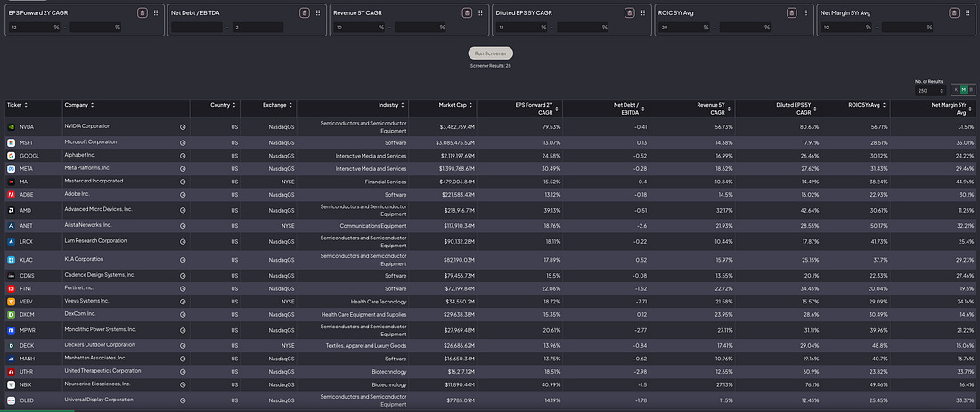This screenshot has width=980, height=412.
Task: Click the MSFT ticker logo
Action: (12, 143)
